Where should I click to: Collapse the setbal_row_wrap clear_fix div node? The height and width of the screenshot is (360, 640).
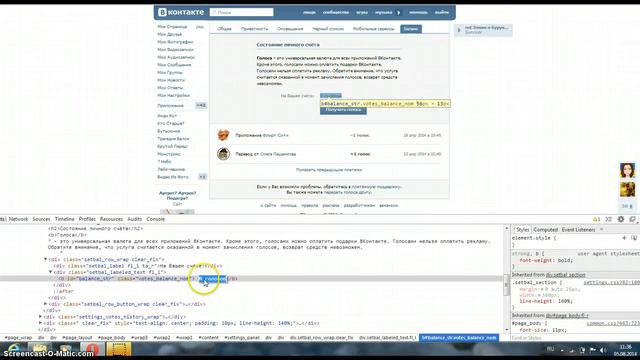(46, 259)
